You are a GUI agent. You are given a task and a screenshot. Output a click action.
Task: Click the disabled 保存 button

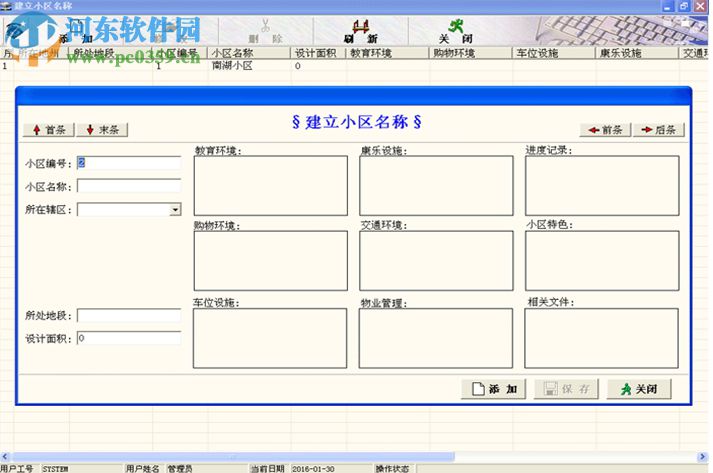point(566,389)
